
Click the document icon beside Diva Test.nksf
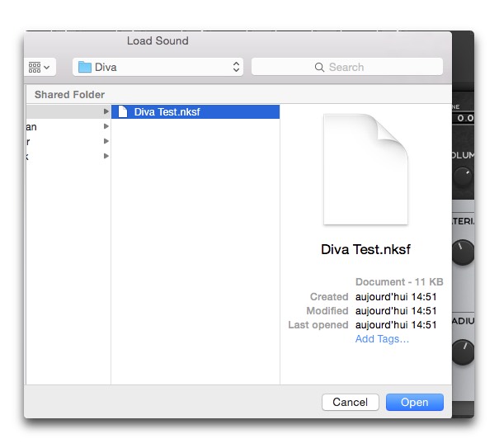click(123, 111)
